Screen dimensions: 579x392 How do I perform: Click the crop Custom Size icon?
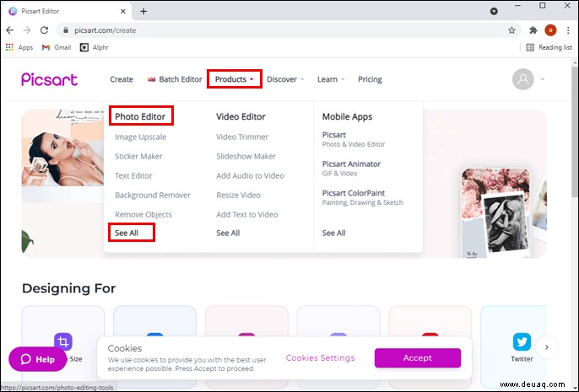coord(63,341)
